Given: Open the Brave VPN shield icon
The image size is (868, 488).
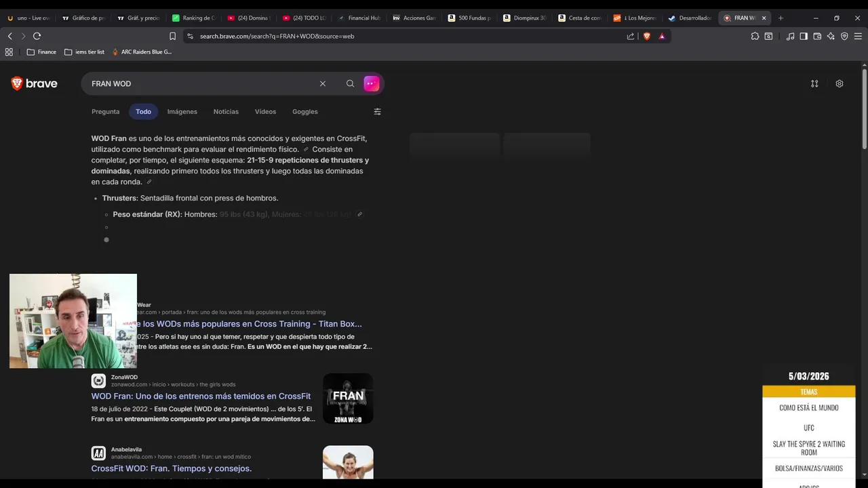Looking at the screenshot, I should pyautogui.click(x=844, y=36).
